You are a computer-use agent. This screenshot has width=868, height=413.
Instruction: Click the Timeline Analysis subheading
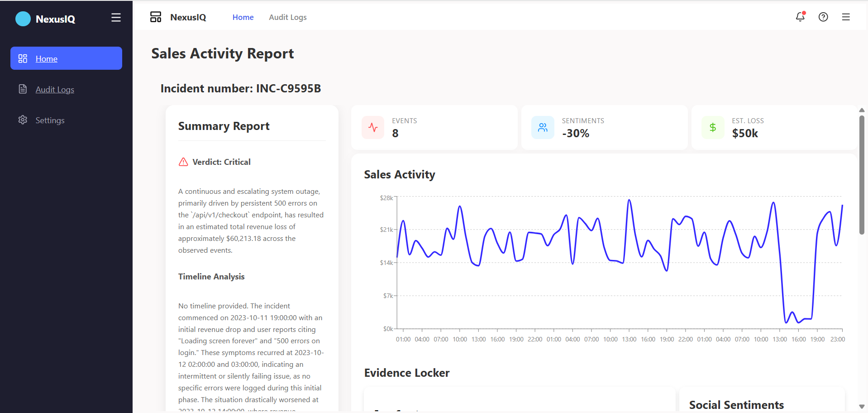(211, 276)
